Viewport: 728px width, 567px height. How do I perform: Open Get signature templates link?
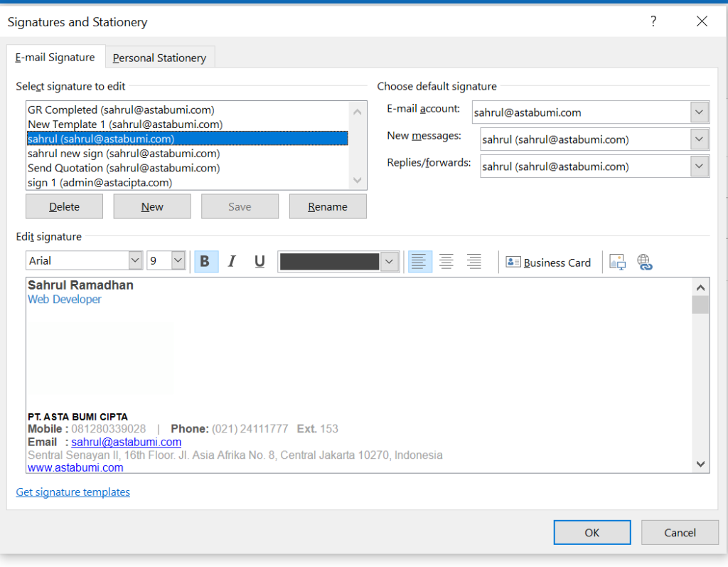tap(73, 492)
